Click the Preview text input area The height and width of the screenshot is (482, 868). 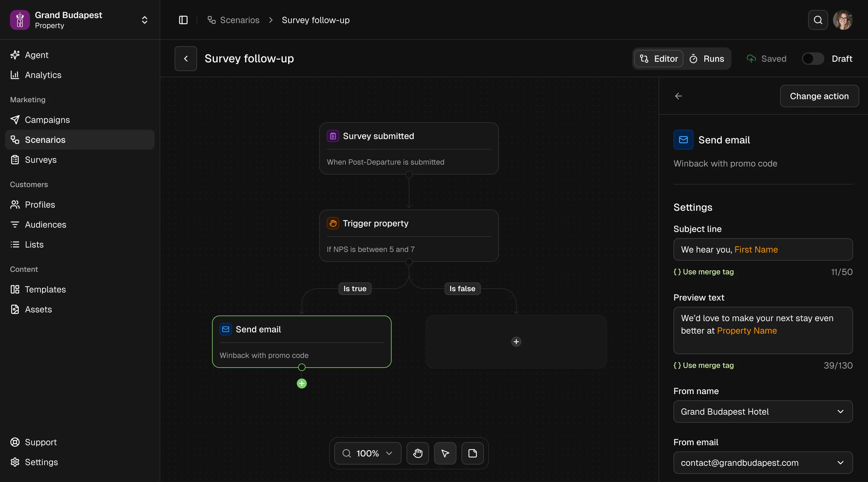pyautogui.click(x=763, y=330)
